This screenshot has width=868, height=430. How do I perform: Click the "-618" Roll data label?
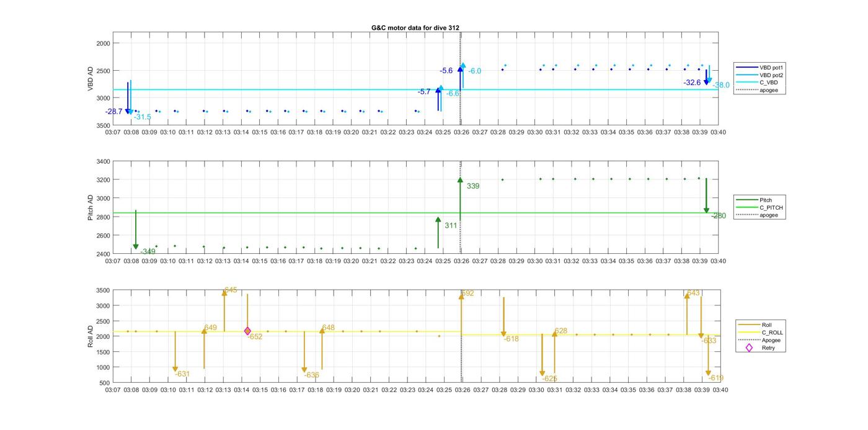(x=511, y=339)
